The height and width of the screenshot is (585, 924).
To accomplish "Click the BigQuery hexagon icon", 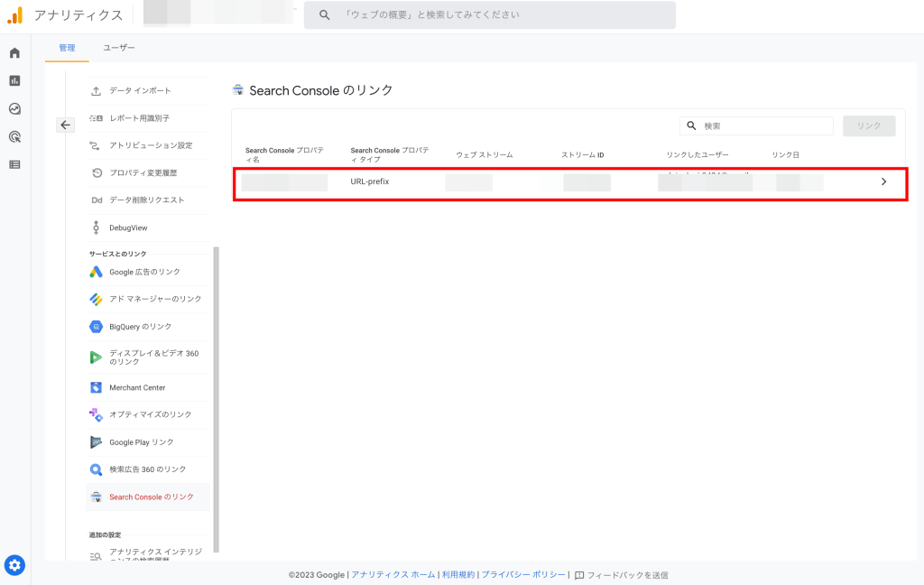I will pos(96,327).
